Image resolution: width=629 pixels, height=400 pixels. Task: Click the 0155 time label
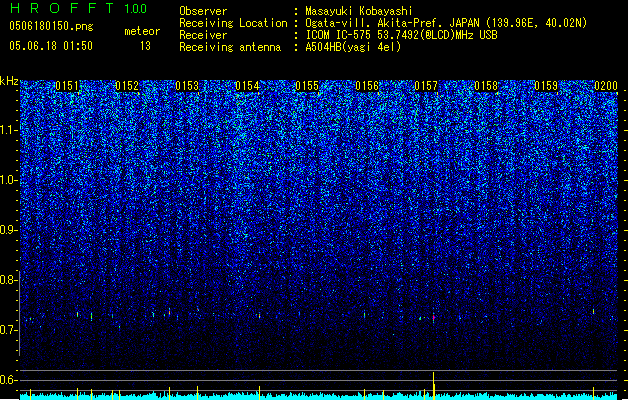(x=307, y=86)
